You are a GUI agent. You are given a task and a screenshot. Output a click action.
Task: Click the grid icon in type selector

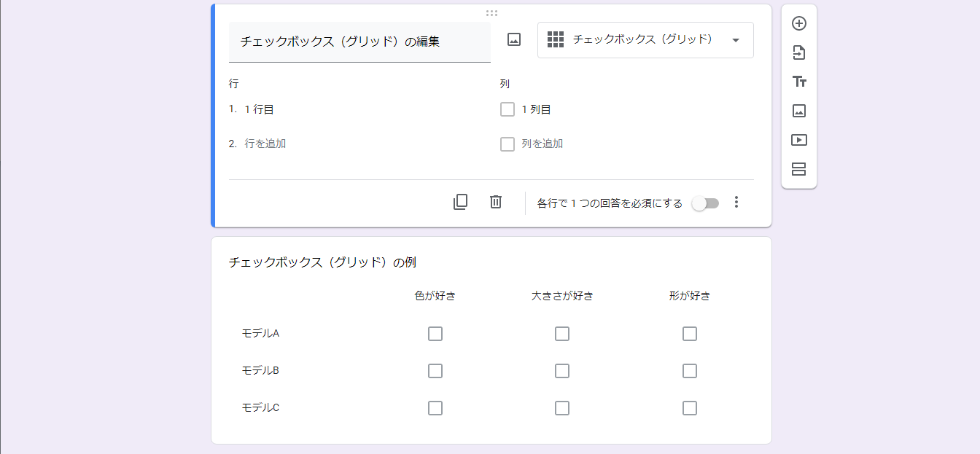(x=556, y=40)
